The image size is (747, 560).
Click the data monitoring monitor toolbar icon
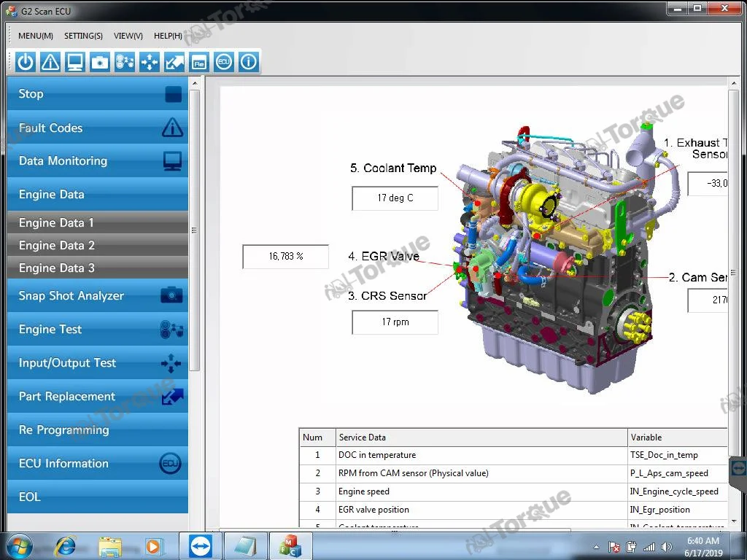(x=75, y=62)
